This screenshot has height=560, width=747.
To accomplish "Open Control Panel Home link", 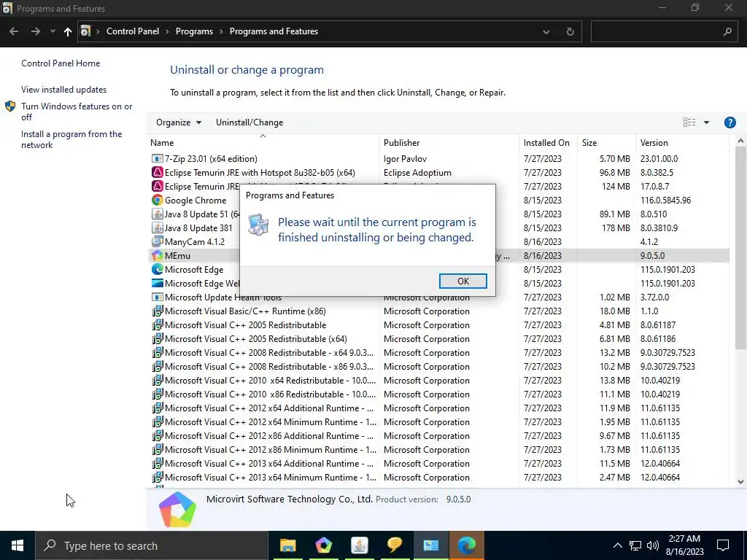I will (61, 63).
